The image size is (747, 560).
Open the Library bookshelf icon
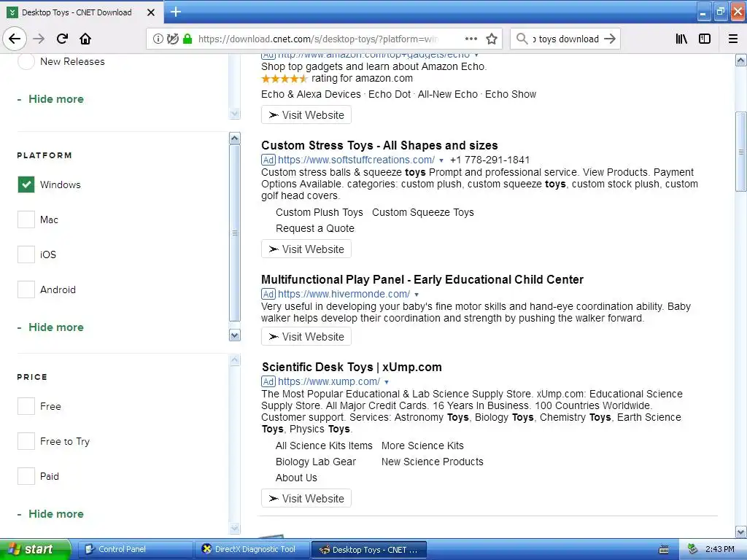pos(682,39)
